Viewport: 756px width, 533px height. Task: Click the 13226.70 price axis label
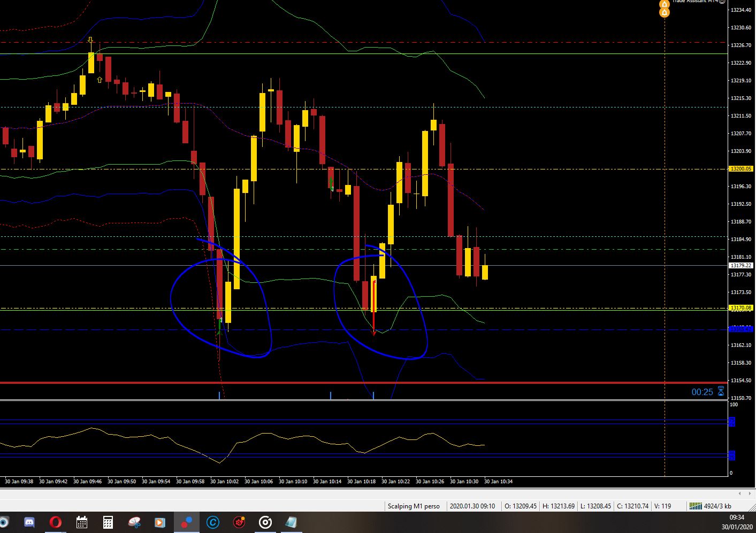pyautogui.click(x=741, y=45)
